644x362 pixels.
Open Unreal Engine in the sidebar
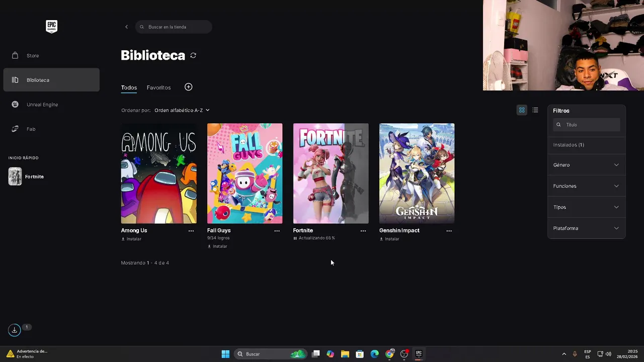[51, 105]
